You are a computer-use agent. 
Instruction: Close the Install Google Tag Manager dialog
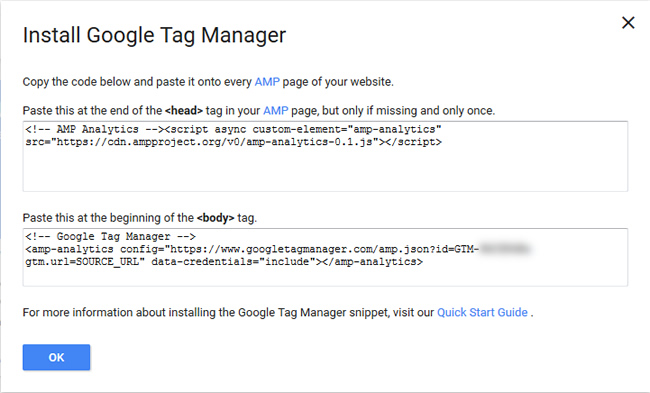[628, 23]
